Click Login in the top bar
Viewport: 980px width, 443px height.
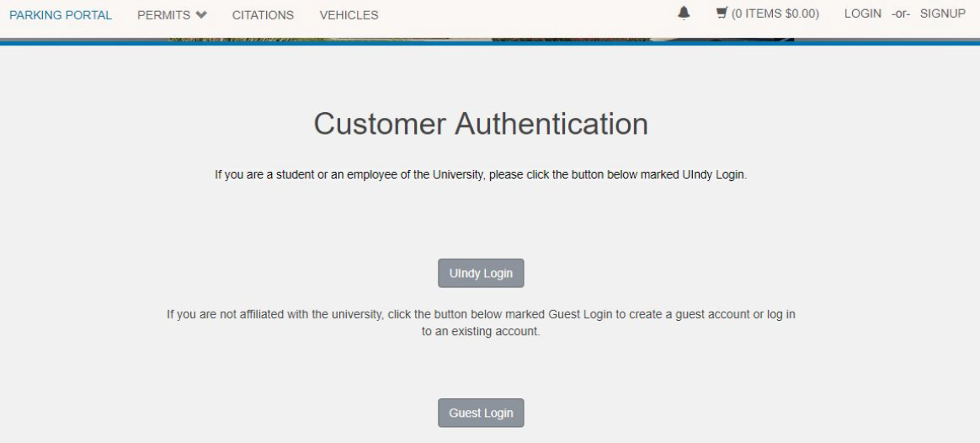pyautogui.click(x=862, y=13)
